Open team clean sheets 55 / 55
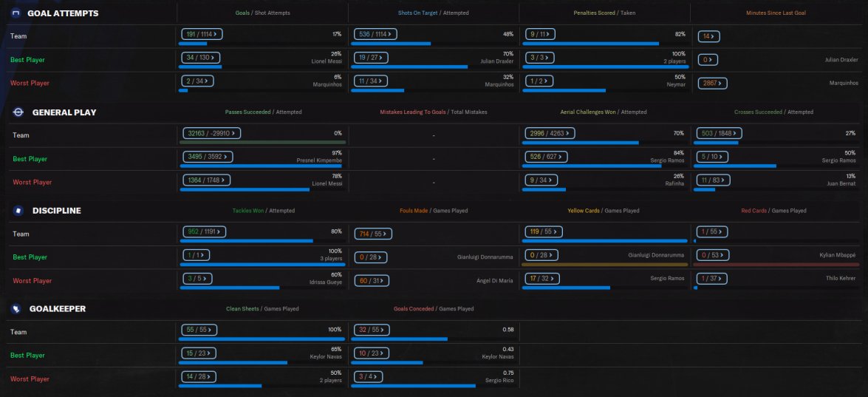 (199, 330)
